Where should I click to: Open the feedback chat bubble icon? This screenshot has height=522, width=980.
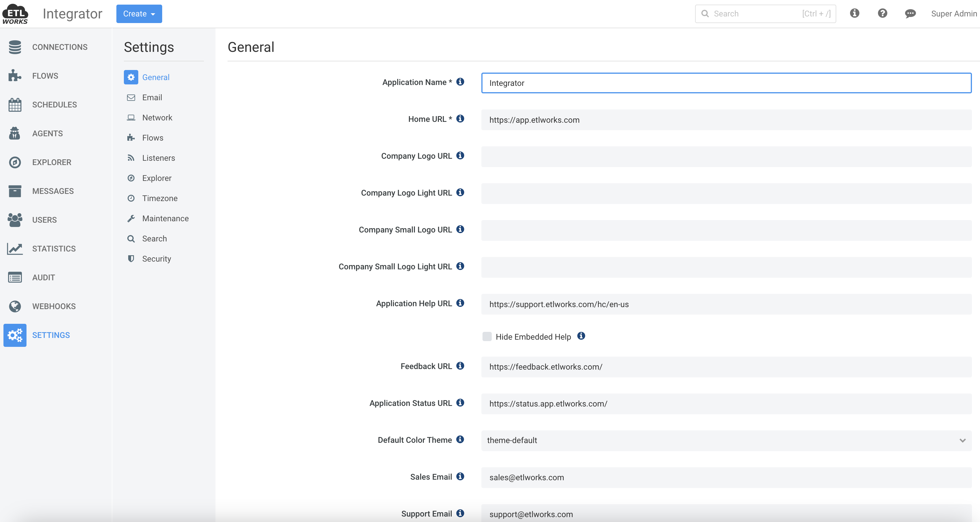click(x=910, y=14)
